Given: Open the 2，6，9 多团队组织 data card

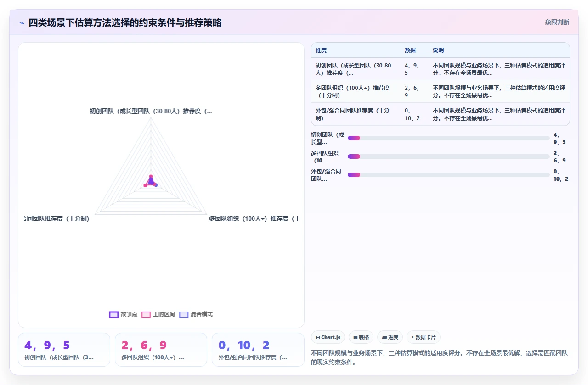Looking at the screenshot, I should 161,350.
